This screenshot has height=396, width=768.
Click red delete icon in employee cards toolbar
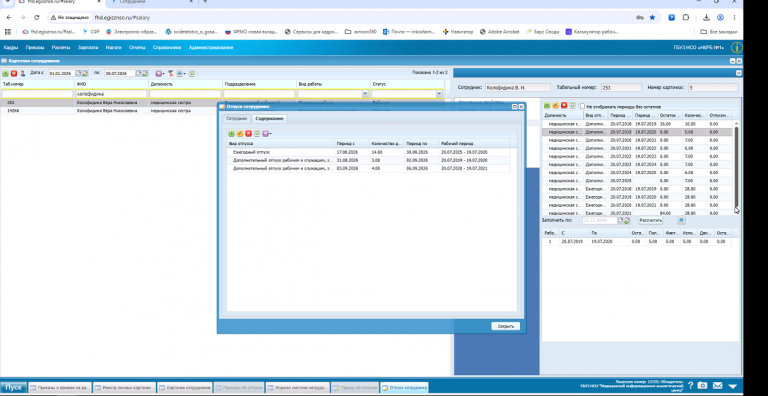tap(14, 74)
